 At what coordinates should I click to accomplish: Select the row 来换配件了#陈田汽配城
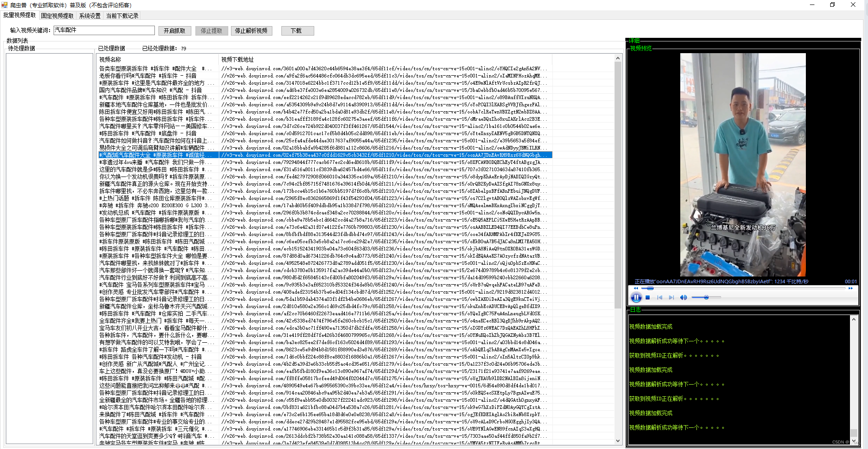point(325,414)
